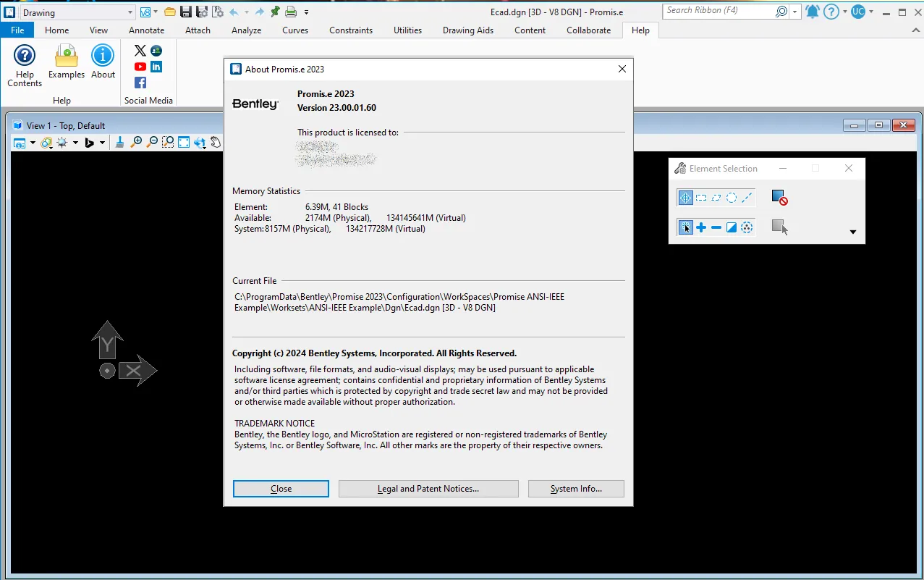This screenshot has height=580, width=924.
Task: Redo the last action
Action: [x=259, y=12]
